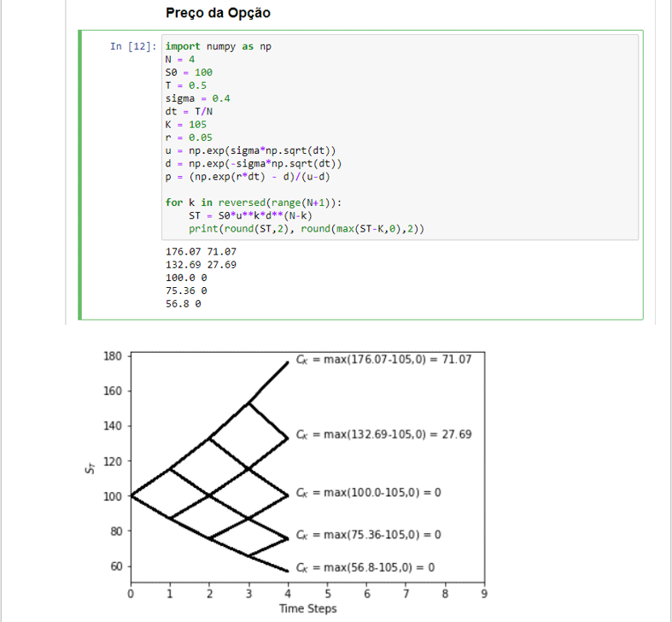Viewport: 672px width, 622px height.
Task: Click the plot annotation ending in 27.69
Action: coord(383,434)
